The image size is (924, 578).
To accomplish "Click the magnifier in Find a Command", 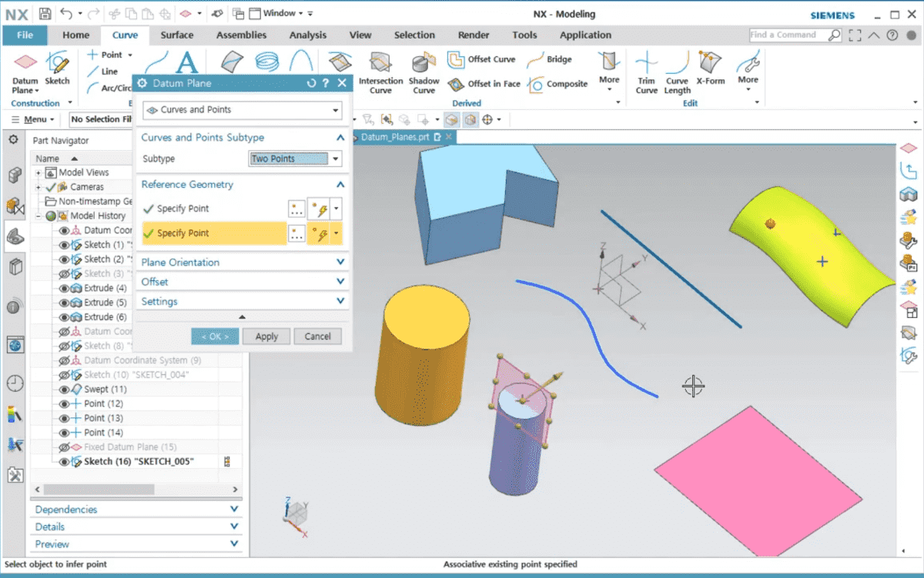I will tap(834, 35).
